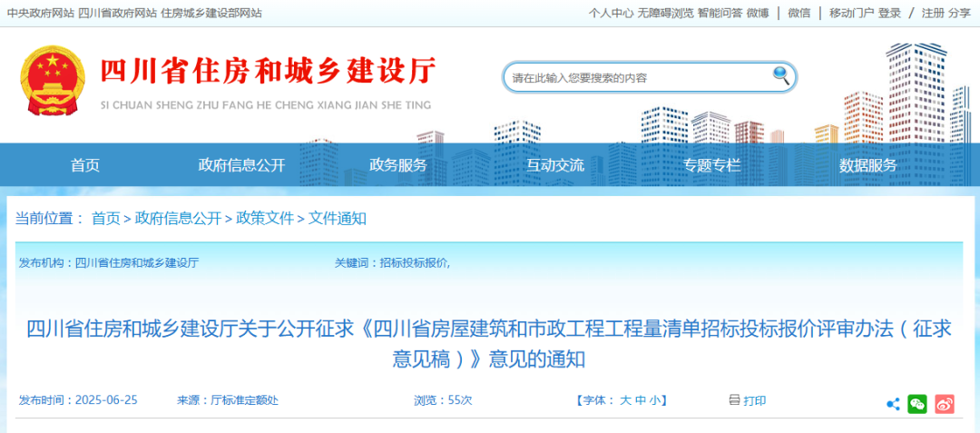The height and width of the screenshot is (433, 980).
Task: Go to 文件通知 in the breadcrumb
Action: click(x=338, y=219)
